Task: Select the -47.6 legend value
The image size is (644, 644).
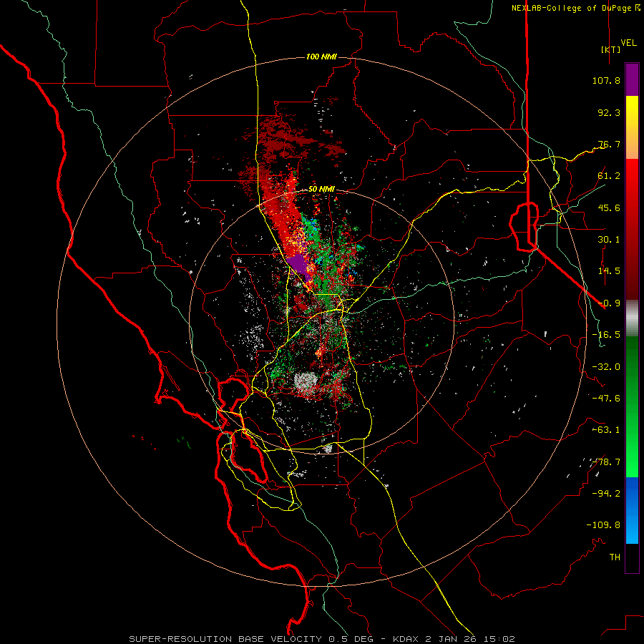Action: [x=606, y=399]
